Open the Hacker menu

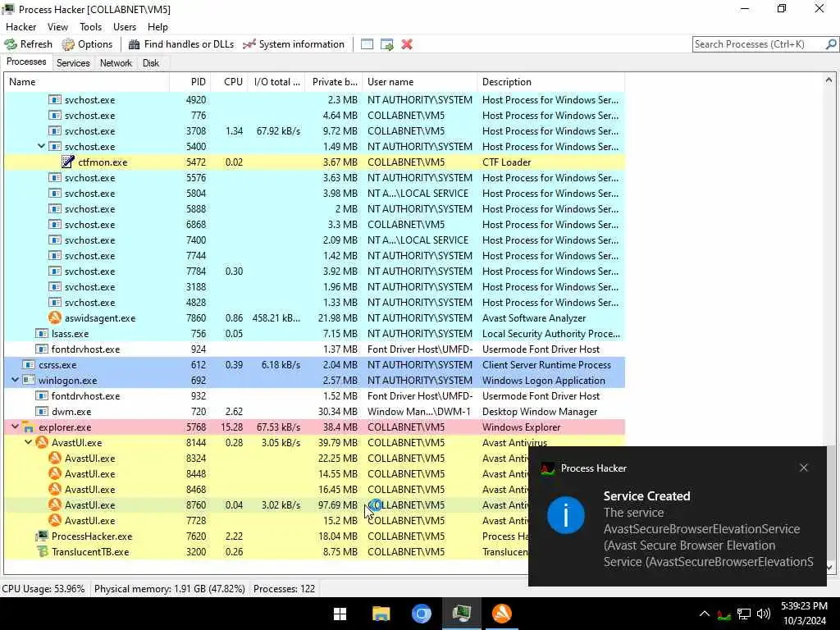(x=21, y=27)
